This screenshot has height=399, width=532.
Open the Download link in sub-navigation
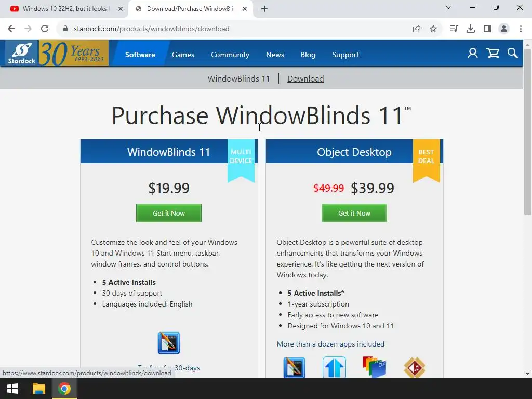(305, 79)
